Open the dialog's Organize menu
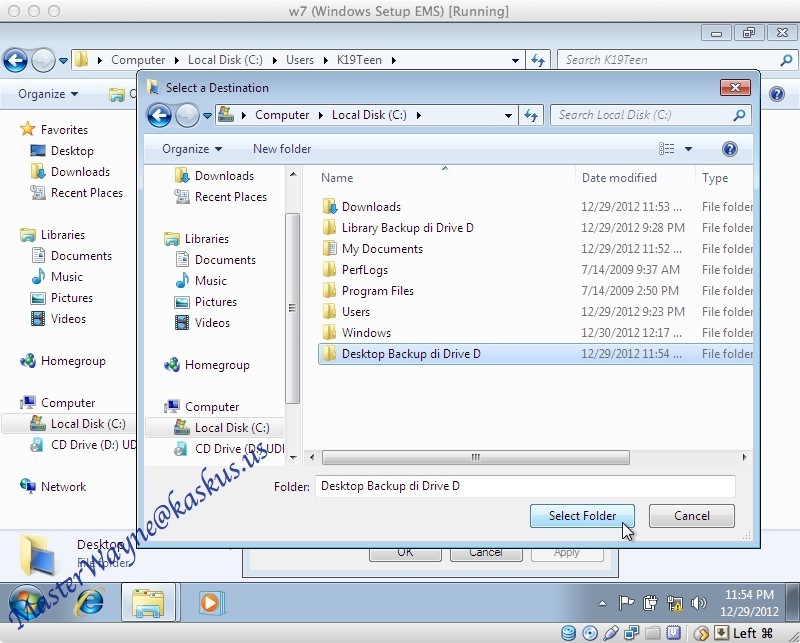 pyautogui.click(x=192, y=149)
